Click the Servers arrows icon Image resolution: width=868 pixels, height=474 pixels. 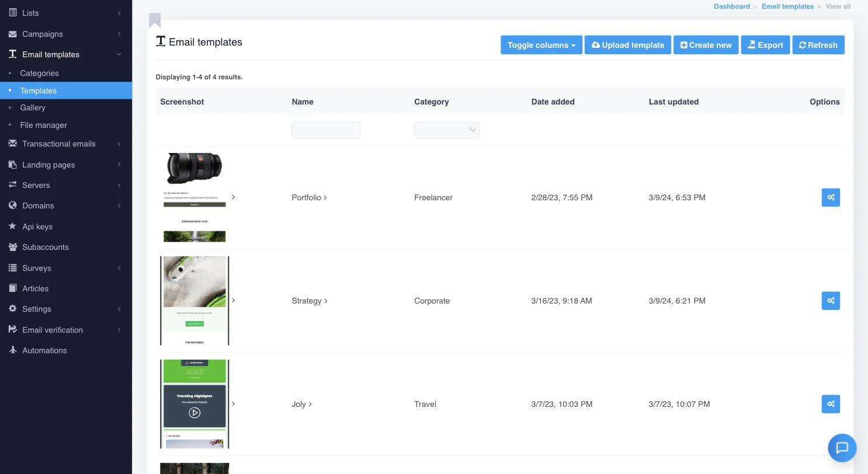12,185
